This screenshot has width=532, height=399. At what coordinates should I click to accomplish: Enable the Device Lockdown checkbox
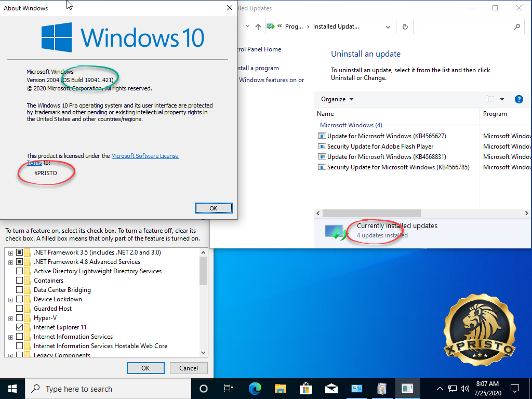19,299
